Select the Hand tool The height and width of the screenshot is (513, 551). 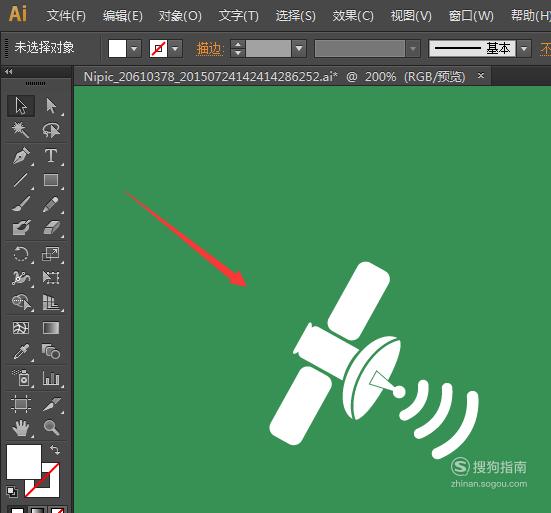pyautogui.click(x=21, y=428)
